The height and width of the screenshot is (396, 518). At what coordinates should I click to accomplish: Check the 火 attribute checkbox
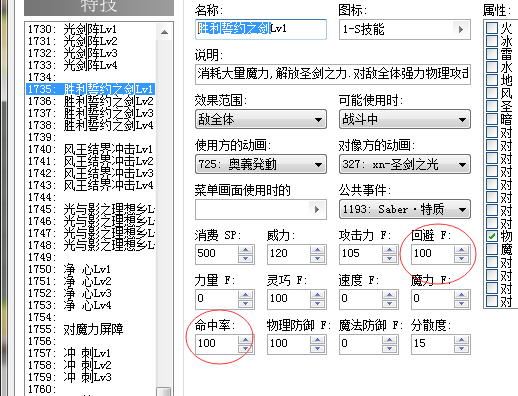[x=492, y=28]
